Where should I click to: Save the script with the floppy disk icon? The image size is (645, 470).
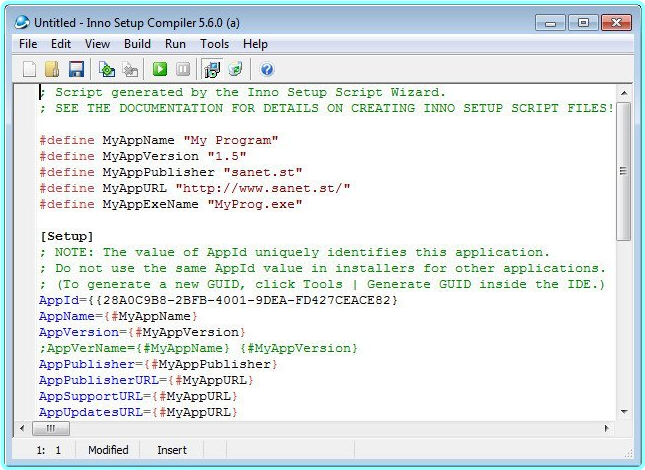pyautogui.click(x=75, y=69)
